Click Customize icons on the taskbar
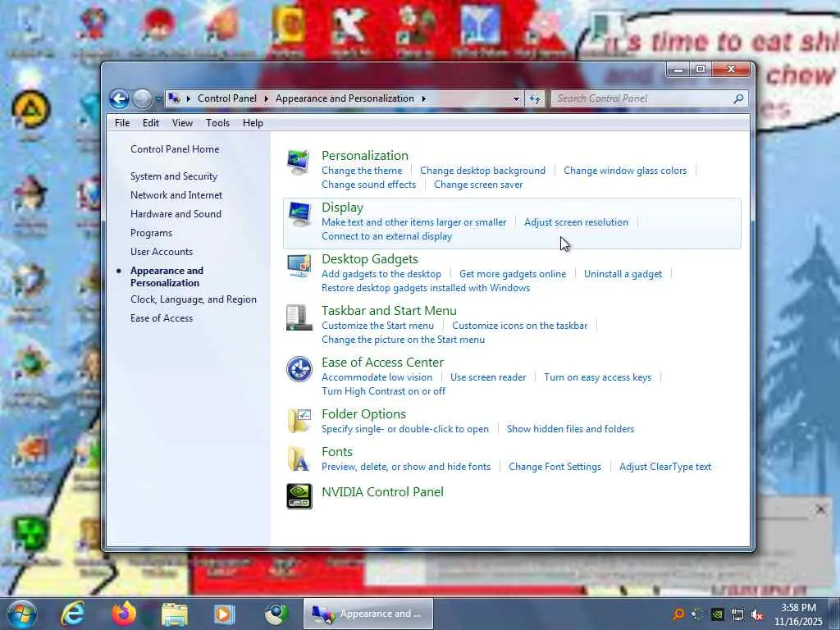Viewport: 840px width, 630px height. click(519, 326)
